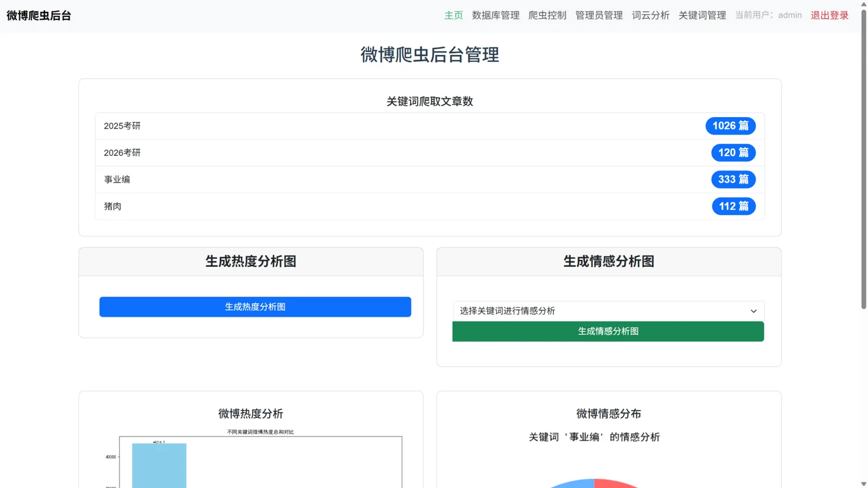868x488 pixels.
Task: Select the 2025考研 keyword row
Action: tap(430, 126)
